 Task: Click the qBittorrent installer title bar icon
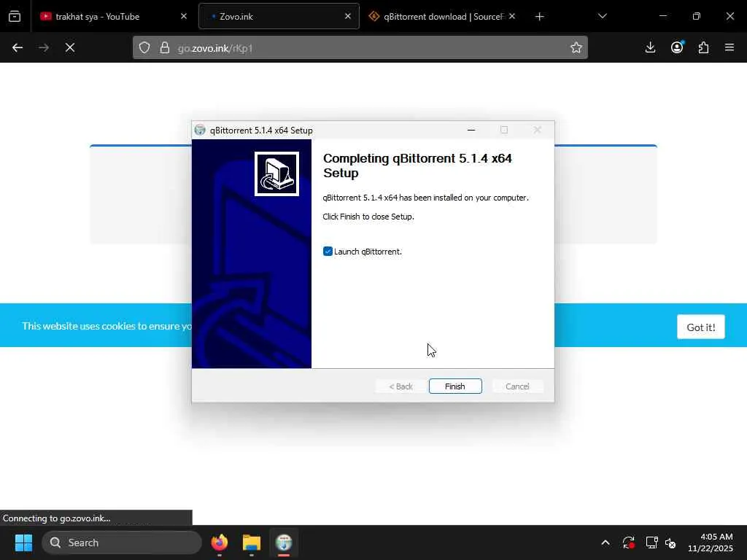[200, 130]
